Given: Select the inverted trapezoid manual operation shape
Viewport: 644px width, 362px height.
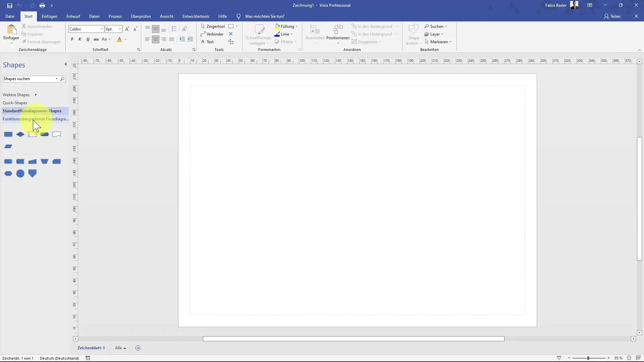Looking at the screenshot, I should point(44,162).
